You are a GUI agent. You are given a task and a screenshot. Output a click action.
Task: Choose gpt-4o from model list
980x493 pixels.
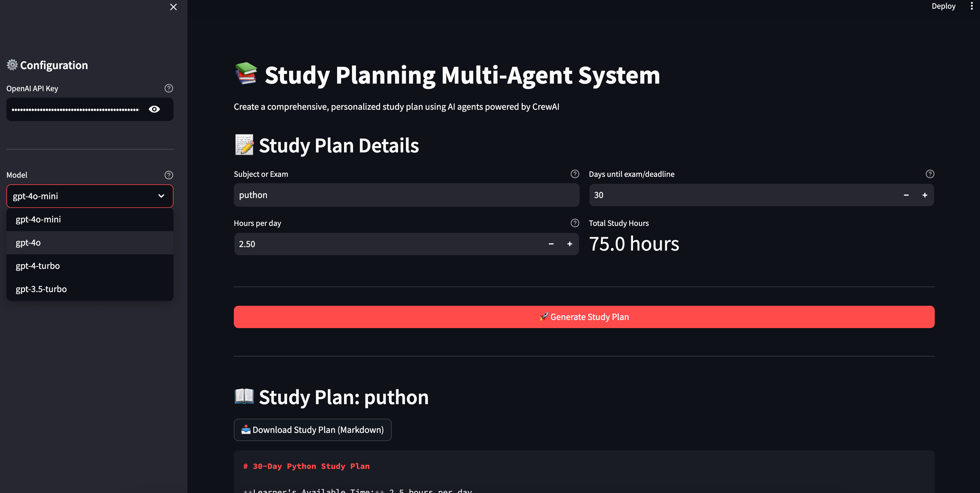(90, 242)
